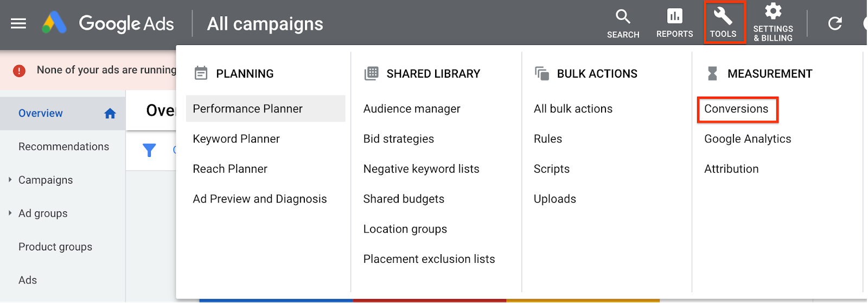The image size is (868, 303).
Task: Open Settings & Billing gear icon
Action: click(x=773, y=12)
